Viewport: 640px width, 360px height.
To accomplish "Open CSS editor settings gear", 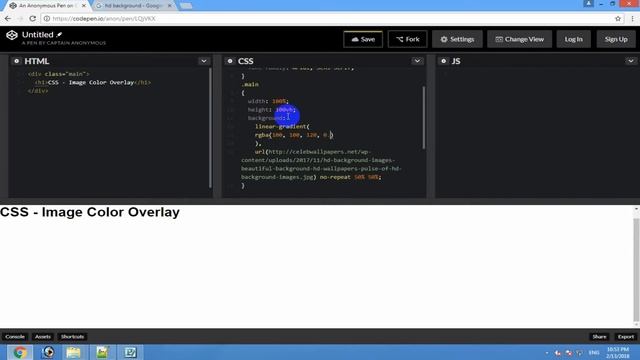I will 230,61.
